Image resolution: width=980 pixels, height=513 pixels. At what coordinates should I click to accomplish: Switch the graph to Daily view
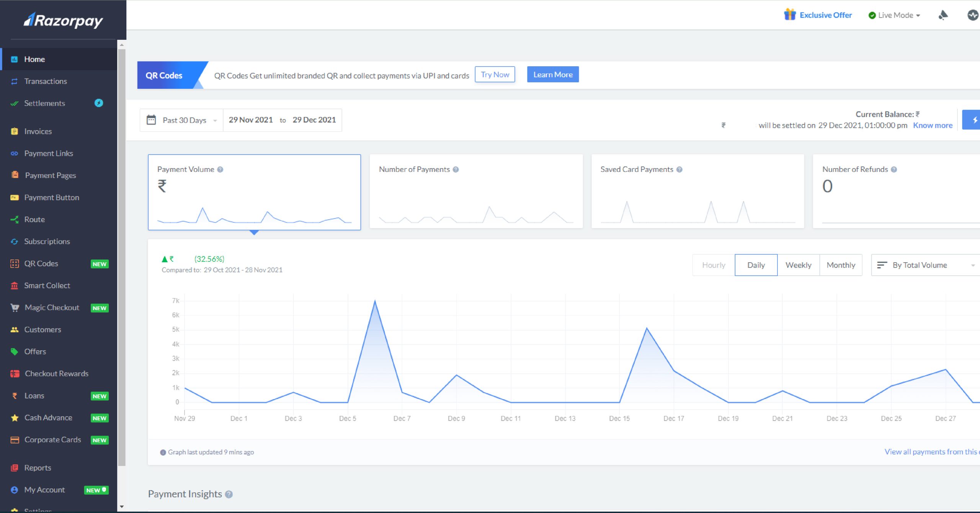click(x=756, y=265)
